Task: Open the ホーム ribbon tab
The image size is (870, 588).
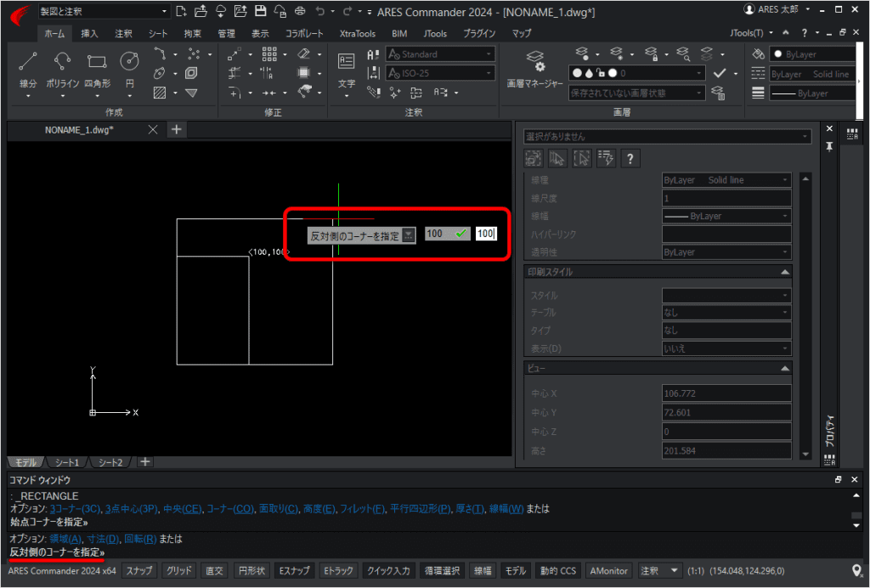Action: point(54,33)
